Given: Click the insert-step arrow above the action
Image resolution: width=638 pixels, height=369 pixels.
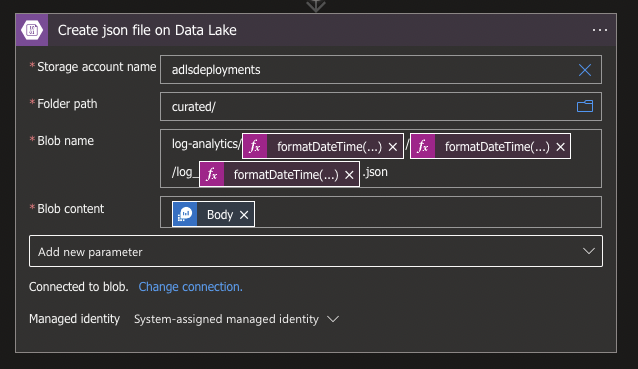Looking at the screenshot, I should pos(316,5).
